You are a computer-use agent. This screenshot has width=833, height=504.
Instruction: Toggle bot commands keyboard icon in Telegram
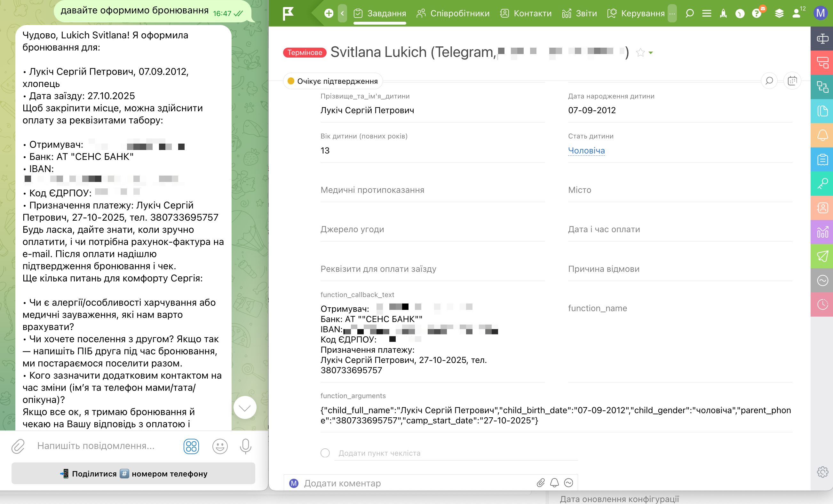191,446
